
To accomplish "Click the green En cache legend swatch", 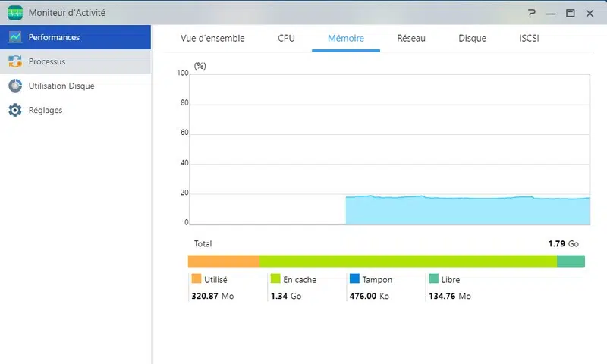I will pyautogui.click(x=275, y=279).
